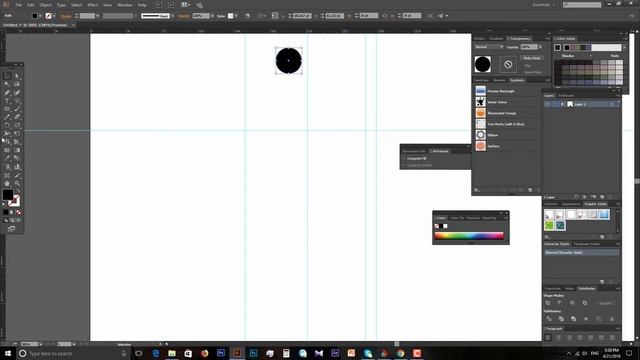640x360 pixels.
Task: Open the Essentials workspace switcher
Action: point(544,5)
